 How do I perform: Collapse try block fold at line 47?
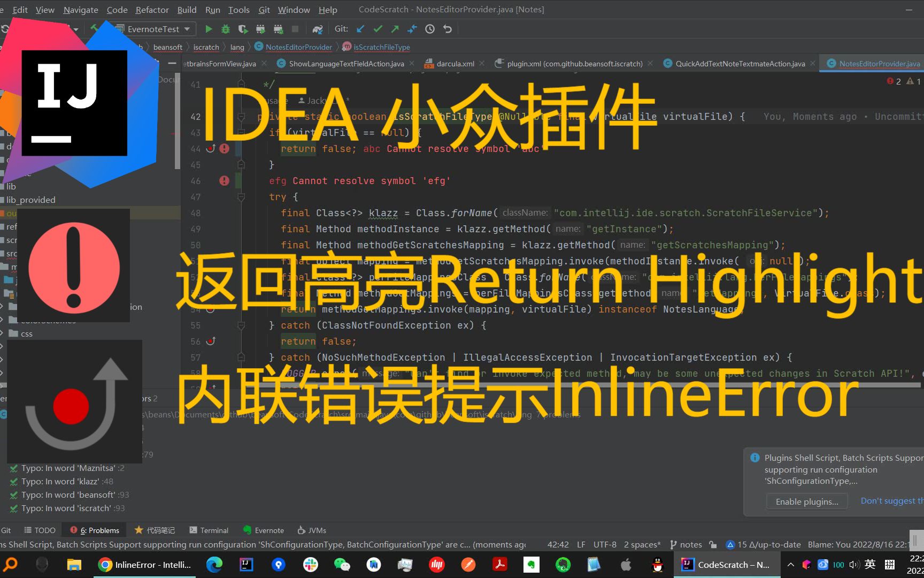tap(241, 196)
